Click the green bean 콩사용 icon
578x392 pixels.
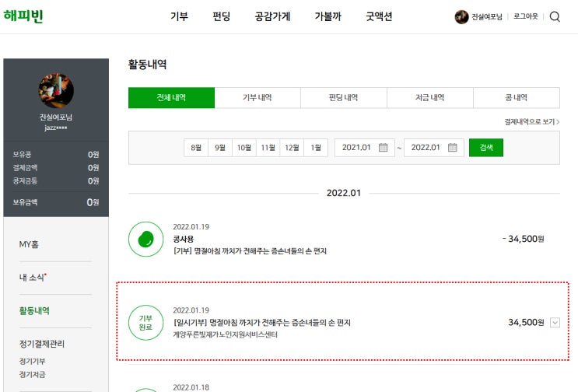(x=146, y=239)
